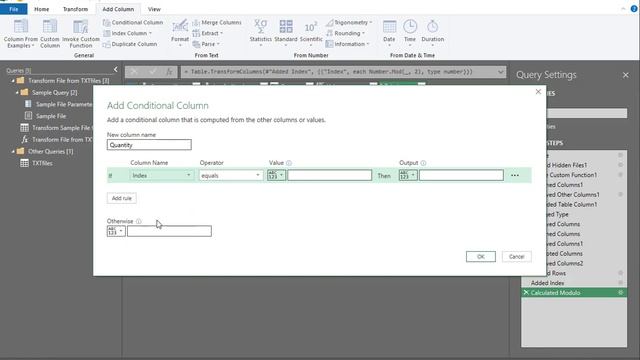
Task: Open settings gear for Added Index step
Action: (620, 282)
